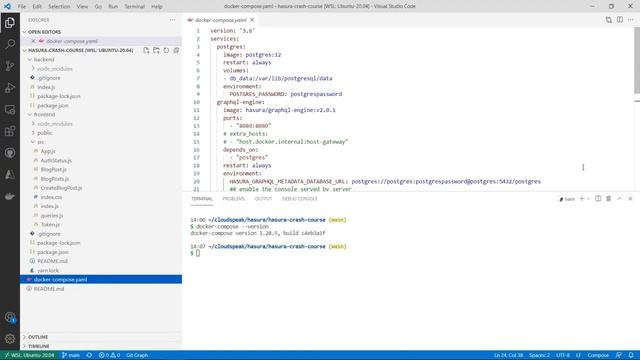Select docker-compose.yaml in file tree

pyautogui.click(x=101, y=280)
